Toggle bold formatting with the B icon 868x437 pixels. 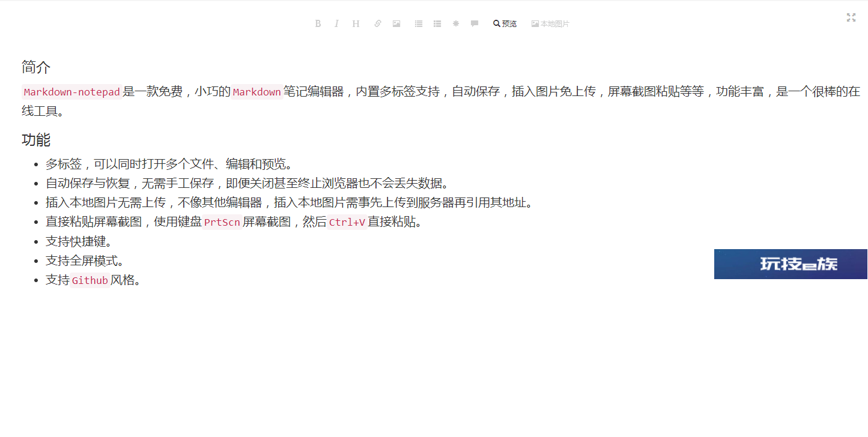(318, 24)
